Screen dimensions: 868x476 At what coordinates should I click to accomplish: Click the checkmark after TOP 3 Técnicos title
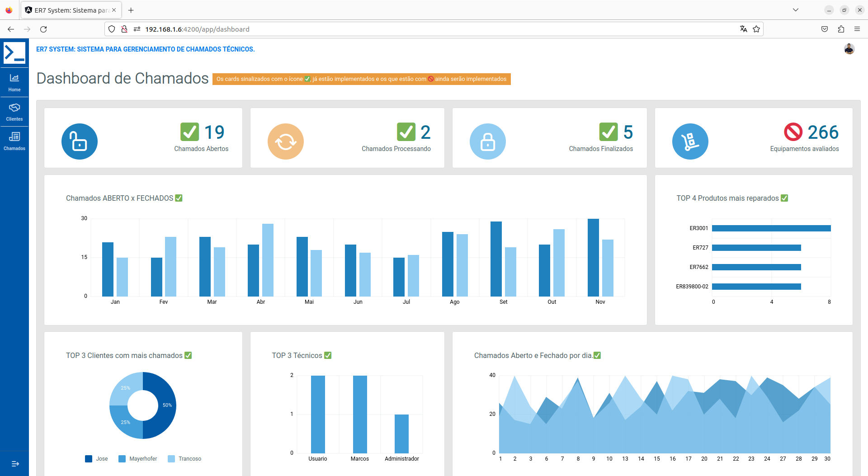coord(328,355)
